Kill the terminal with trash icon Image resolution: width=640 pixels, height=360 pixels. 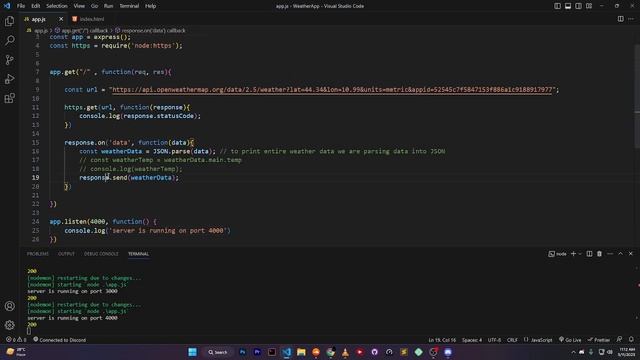click(599, 254)
